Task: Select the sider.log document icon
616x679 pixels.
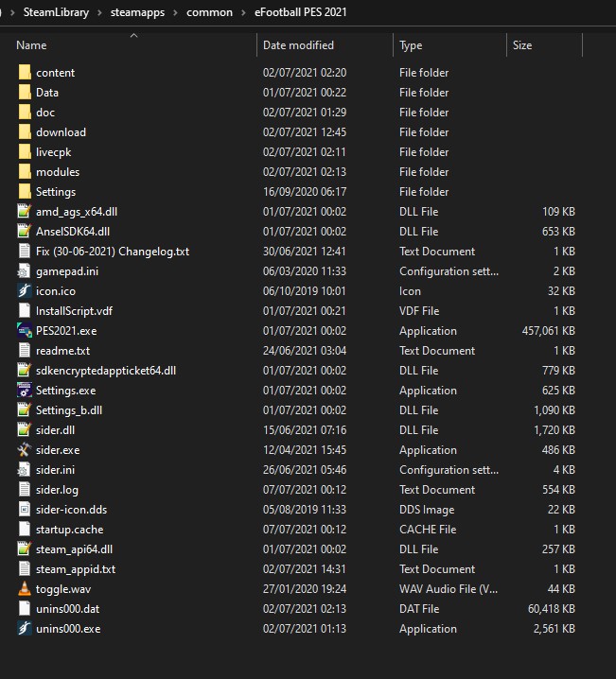Action: (25, 489)
